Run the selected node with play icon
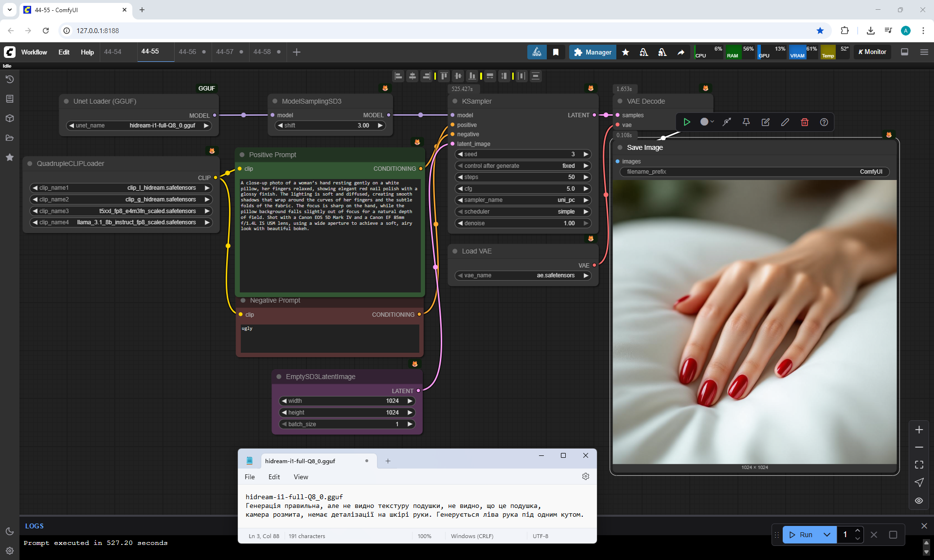934x560 pixels. 686,122
